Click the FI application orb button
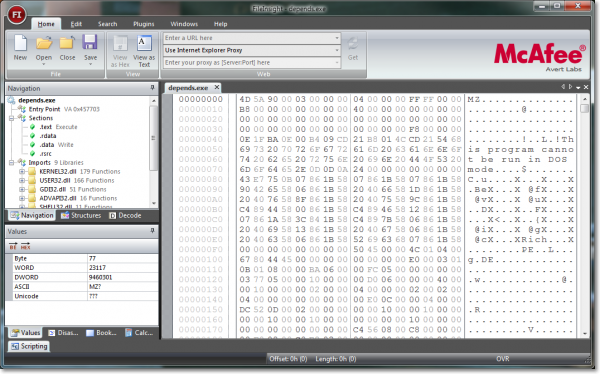The height and width of the screenshot is (374, 600). coord(17,15)
